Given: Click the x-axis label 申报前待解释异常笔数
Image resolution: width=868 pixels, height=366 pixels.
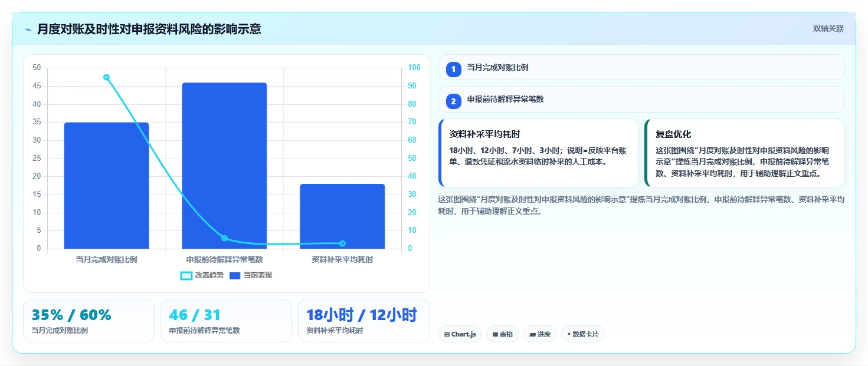Looking at the screenshot, I should (224, 259).
